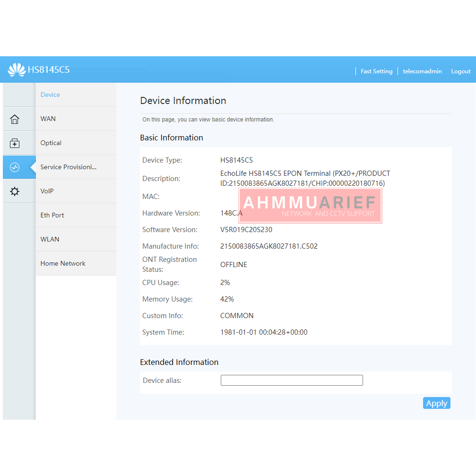The image size is (476, 476).
Task: Click the HS8145C5 title in header
Action: pos(49,70)
